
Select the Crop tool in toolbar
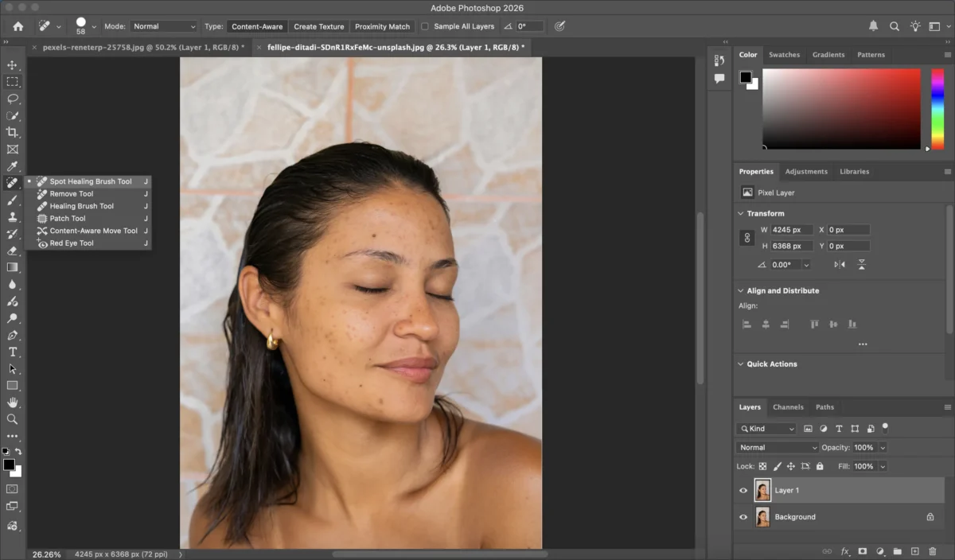pos(12,132)
